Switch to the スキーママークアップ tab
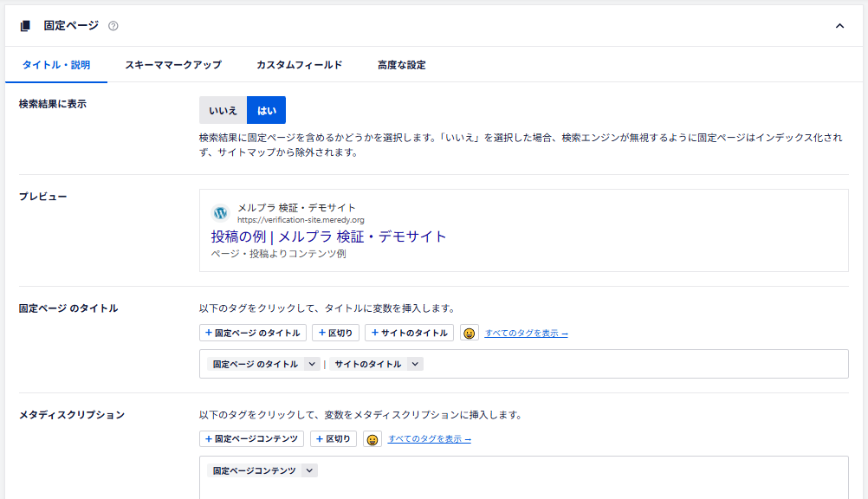 [173, 65]
